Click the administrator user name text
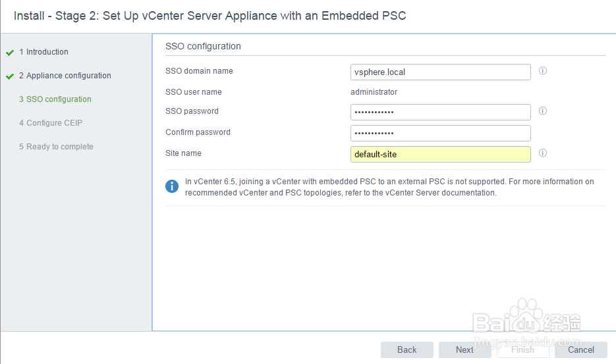616x364 pixels. point(374,92)
